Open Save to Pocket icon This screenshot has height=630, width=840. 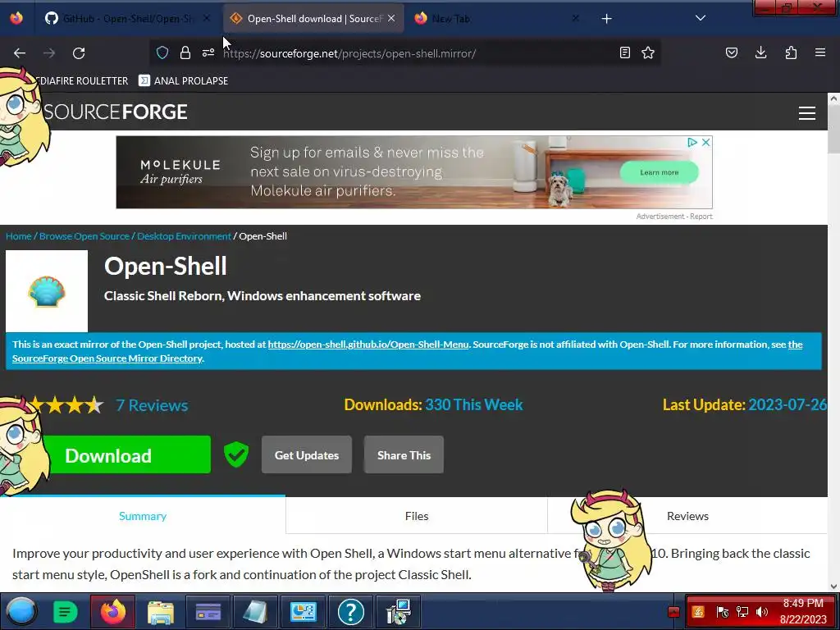(732, 52)
